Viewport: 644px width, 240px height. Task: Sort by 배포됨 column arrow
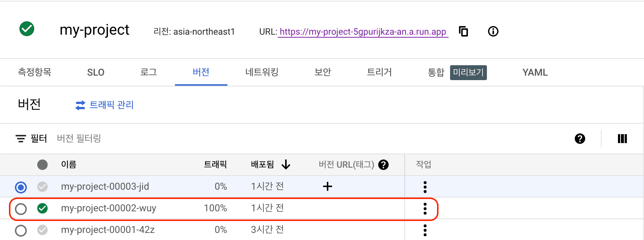click(286, 164)
